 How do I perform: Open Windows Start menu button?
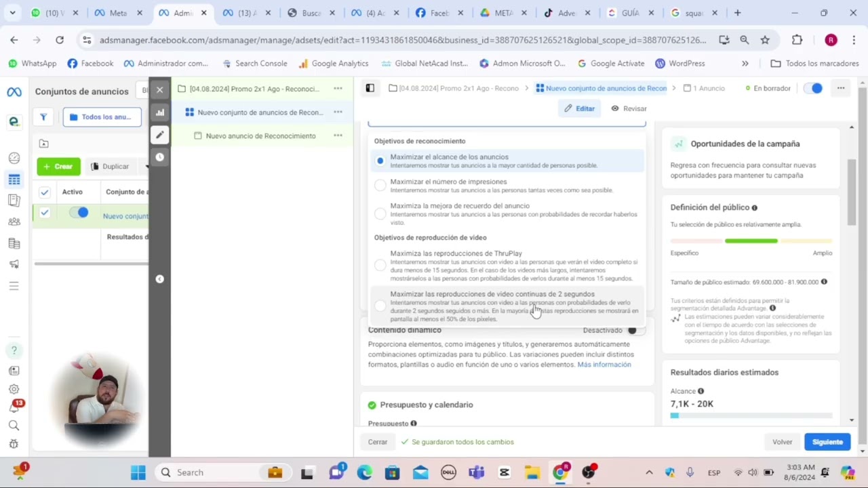(x=138, y=472)
